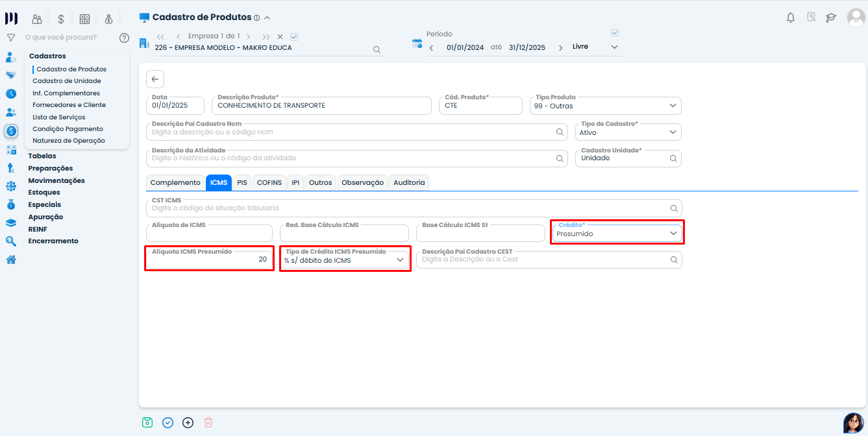Click the confirm checkmark circle icon

[x=167, y=422]
